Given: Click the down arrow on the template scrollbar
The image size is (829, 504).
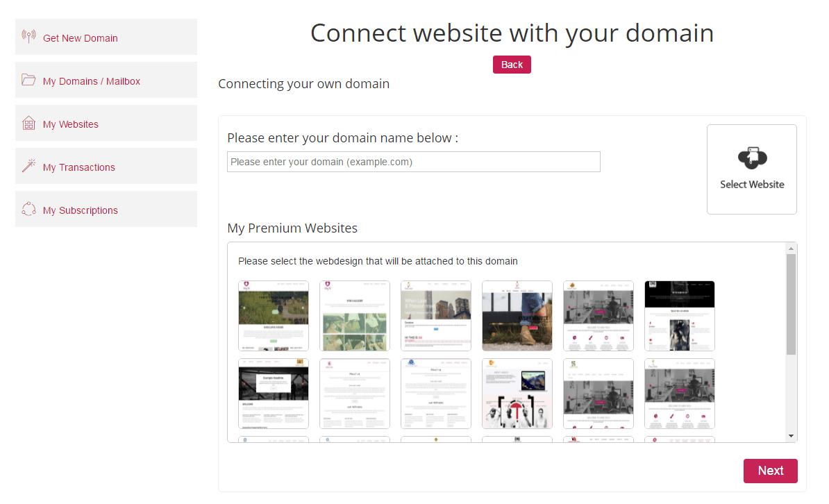Looking at the screenshot, I should [x=789, y=435].
